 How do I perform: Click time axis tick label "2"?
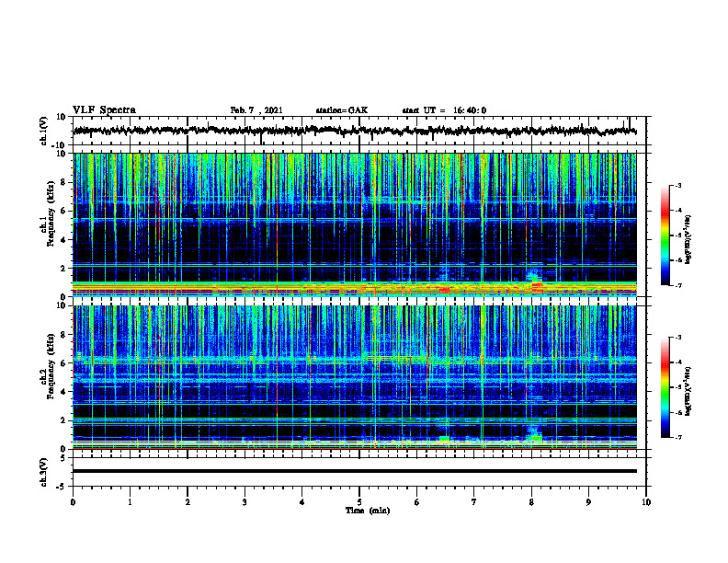coord(188,502)
